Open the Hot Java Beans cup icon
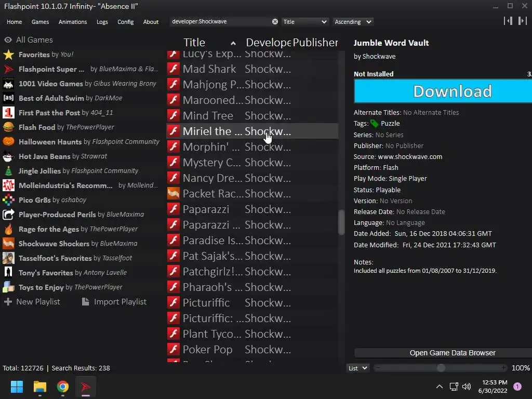The image size is (532, 399). (x=8, y=156)
